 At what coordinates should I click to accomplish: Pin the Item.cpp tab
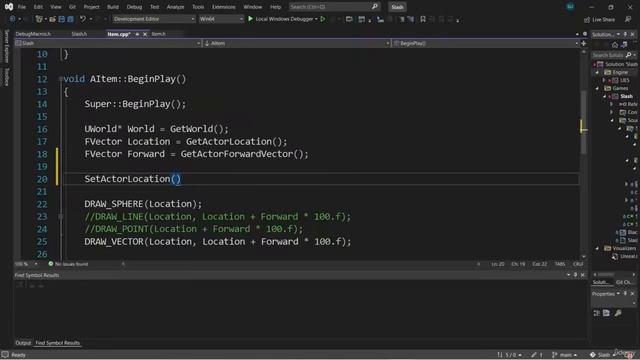[x=138, y=34]
